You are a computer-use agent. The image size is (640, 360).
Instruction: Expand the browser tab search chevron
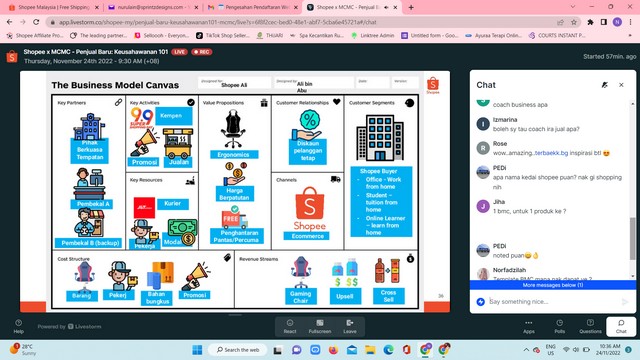(573, 7)
